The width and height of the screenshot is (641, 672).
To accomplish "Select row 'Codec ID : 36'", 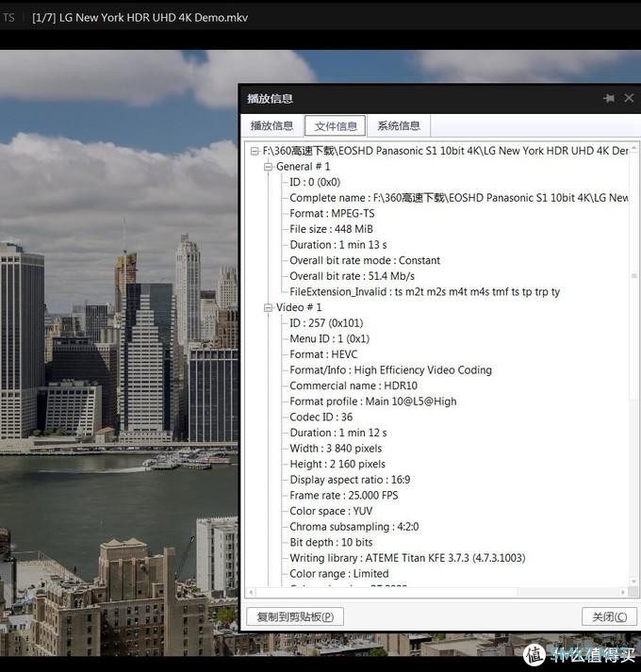I will click(x=321, y=417).
